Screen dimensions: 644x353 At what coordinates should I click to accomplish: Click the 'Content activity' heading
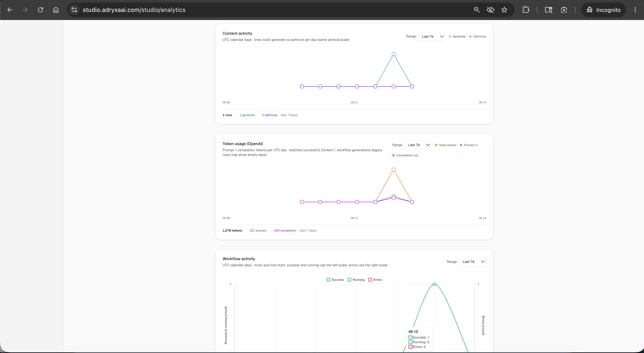pyautogui.click(x=237, y=33)
